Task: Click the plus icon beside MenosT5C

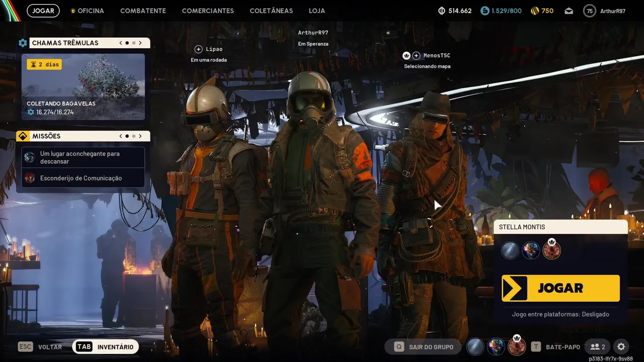Action: (x=416, y=56)
